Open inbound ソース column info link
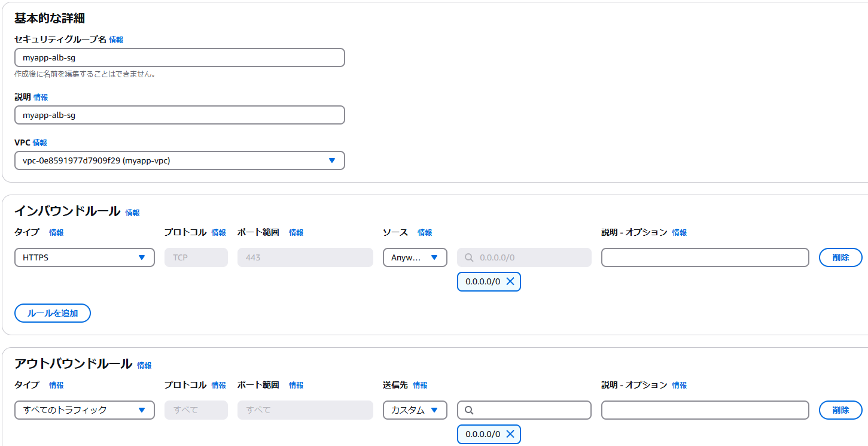 click(425, 233)
